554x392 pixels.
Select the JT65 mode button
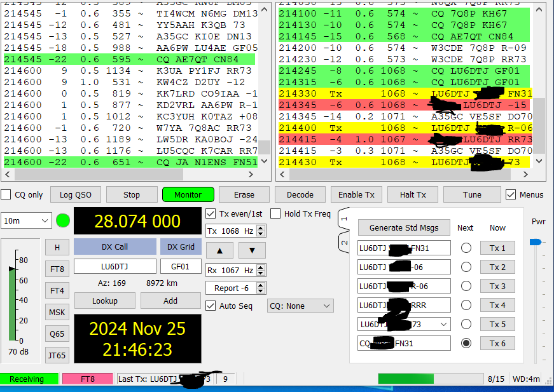(57, 355)
